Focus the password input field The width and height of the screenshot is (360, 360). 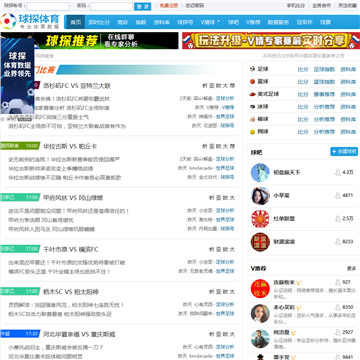click(112, 6)
